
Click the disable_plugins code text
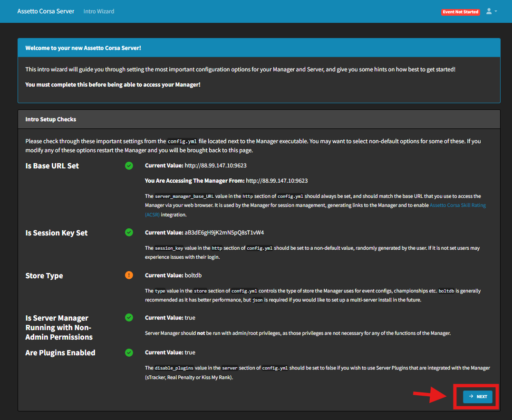[174, 368]
